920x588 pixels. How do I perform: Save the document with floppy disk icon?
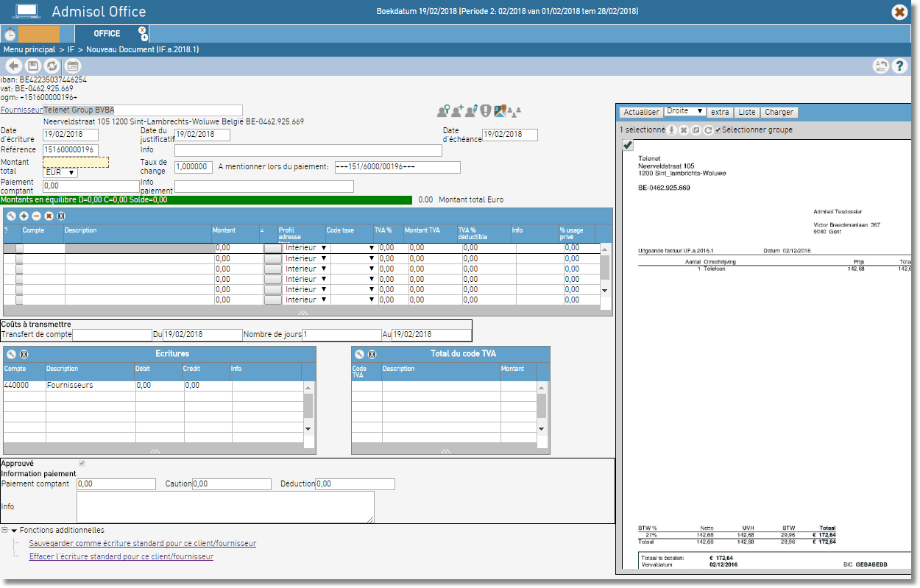coord(33,66)
